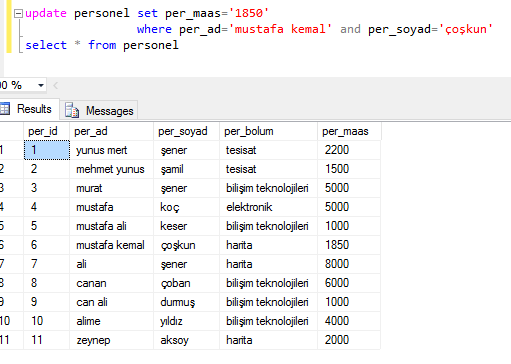Click the 1850 salary cell

tap(349, 245)
